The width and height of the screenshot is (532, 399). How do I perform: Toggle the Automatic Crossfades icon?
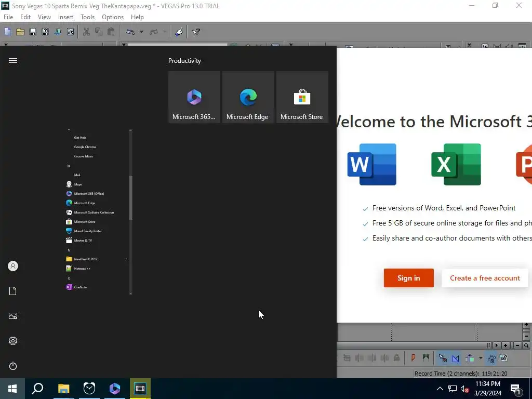tap(455, 358)
